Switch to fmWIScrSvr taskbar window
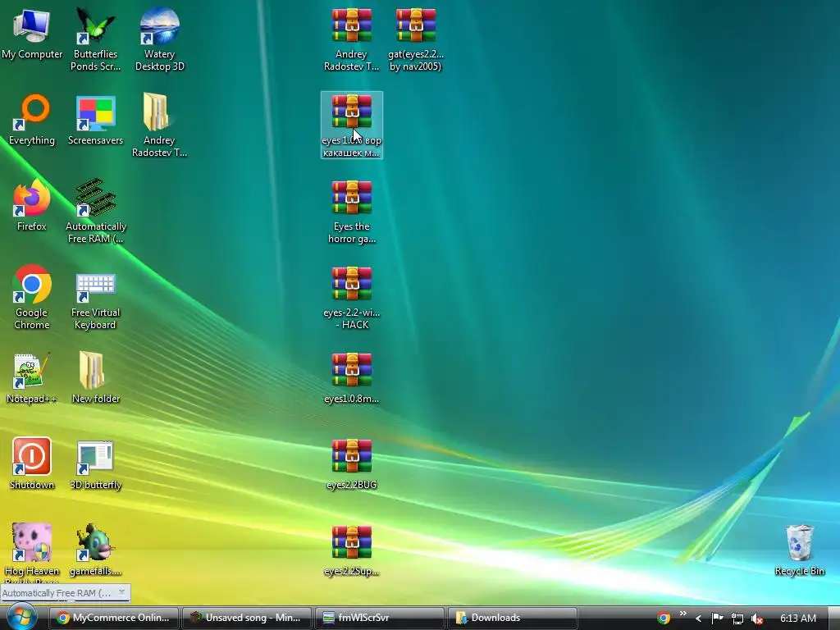Viewport: 840px width, 630px height. pos(379,618)
